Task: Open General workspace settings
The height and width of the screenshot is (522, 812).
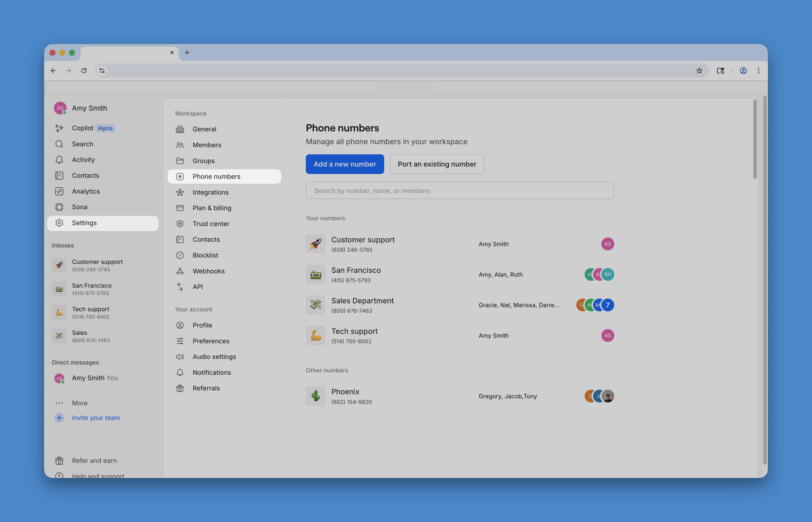Action: click(x=224, y=129)
